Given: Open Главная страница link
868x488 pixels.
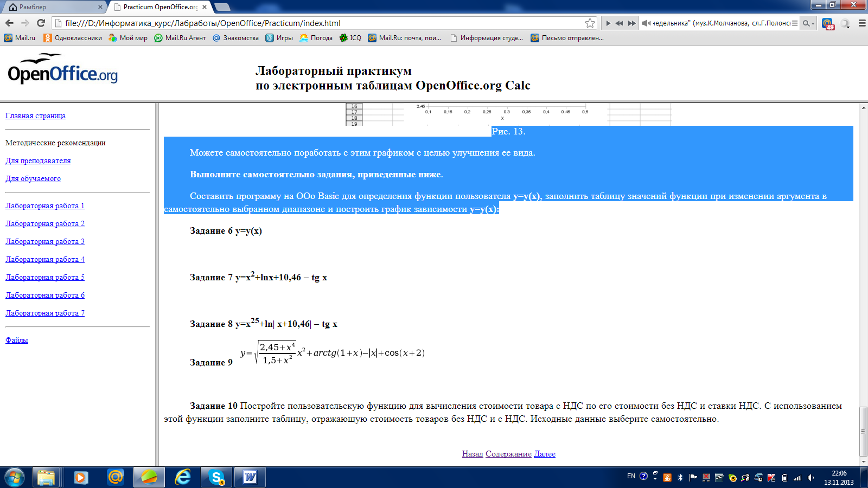Looking at the screenshot, I should [35, 115].
